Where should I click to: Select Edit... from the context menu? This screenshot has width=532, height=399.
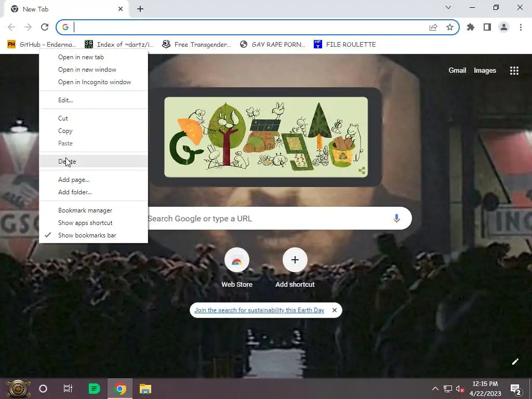(94, 100)
